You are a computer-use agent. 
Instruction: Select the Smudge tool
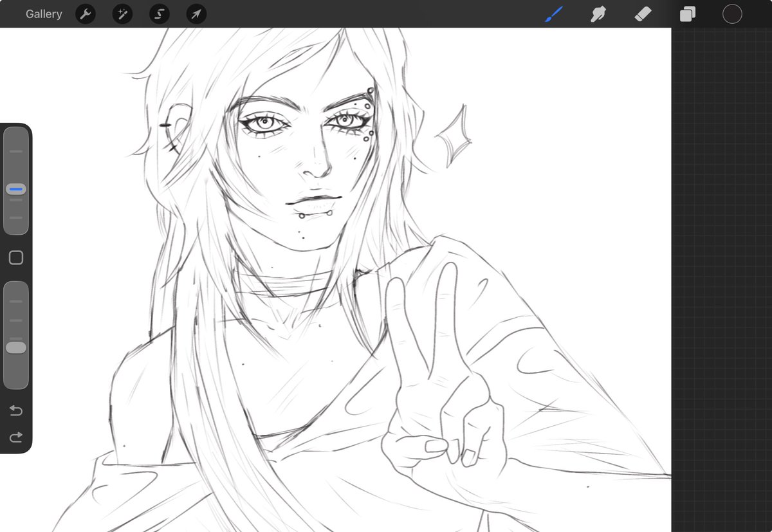(x=599, y=14)
